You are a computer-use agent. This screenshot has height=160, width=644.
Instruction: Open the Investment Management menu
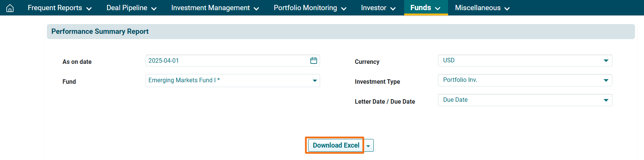point(215,8)
